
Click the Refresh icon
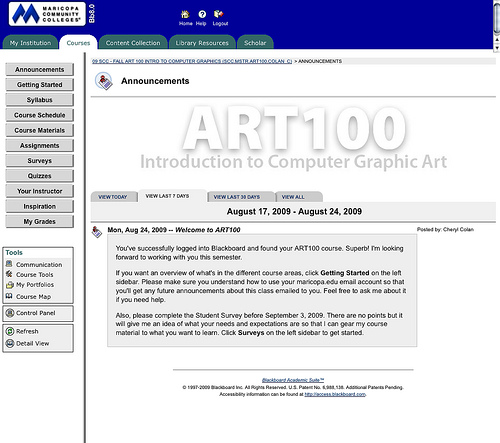click(x=10, y=331)
